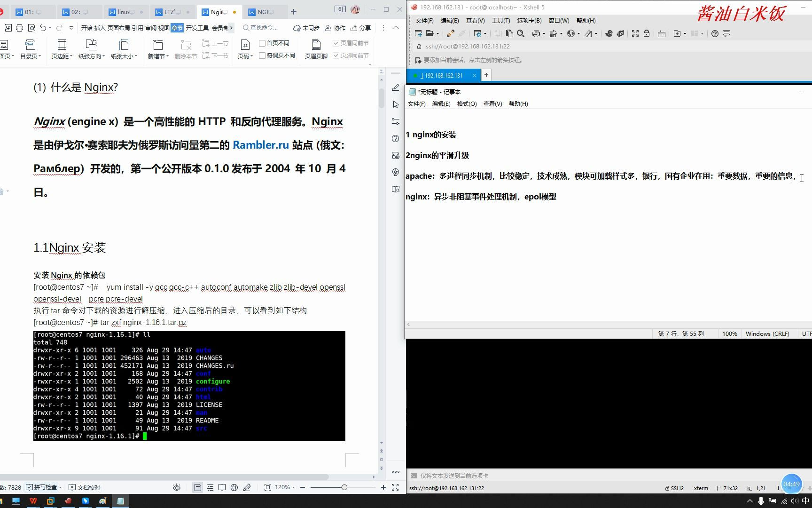Click the pencil edit icon in WPS sidebar
This screenshot has height=508, width=812.
click(396, 87)
